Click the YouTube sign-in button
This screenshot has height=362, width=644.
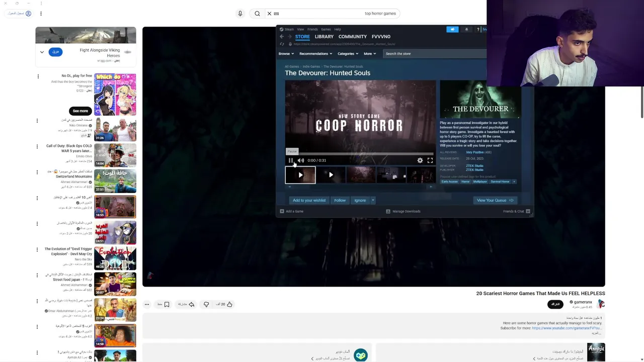20,14
